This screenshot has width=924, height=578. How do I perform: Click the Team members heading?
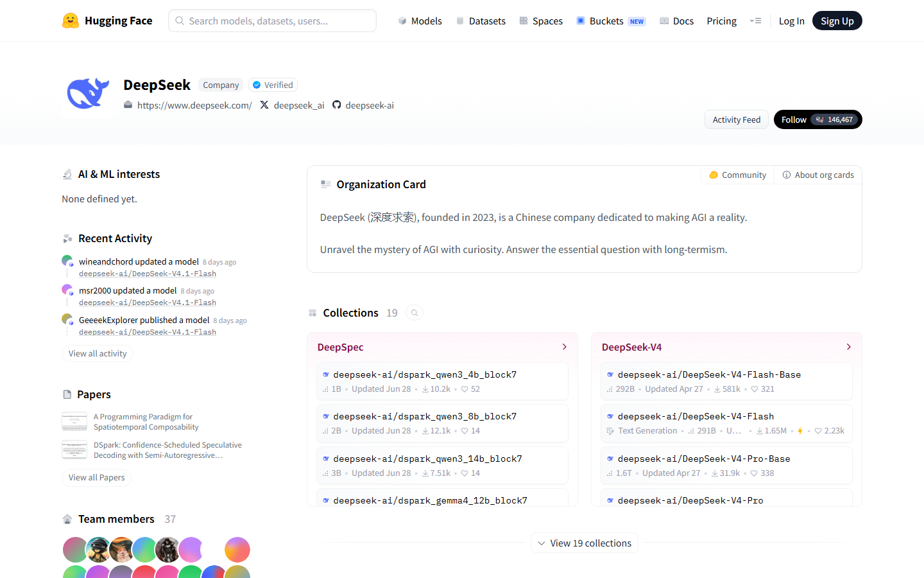[116, 519]
